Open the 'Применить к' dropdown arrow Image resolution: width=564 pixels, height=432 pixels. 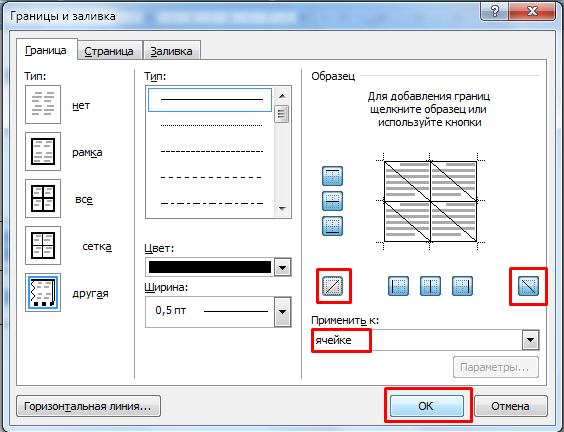pyautogui.click(x=531, y=340)
